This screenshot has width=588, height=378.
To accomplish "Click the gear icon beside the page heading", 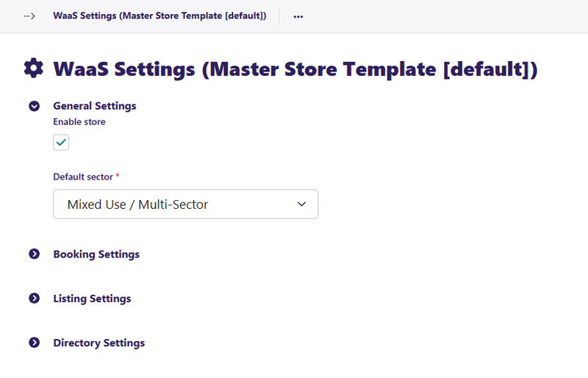I will pos(34,68).
